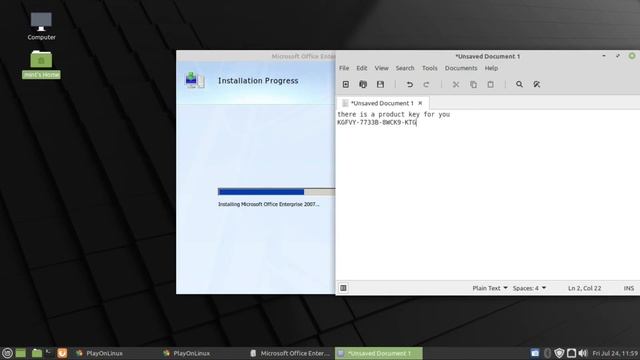Image resolution: width=640 pixels, height=360 pixels.
Task: Click the find and replace icon
Action: pos(537,84)
